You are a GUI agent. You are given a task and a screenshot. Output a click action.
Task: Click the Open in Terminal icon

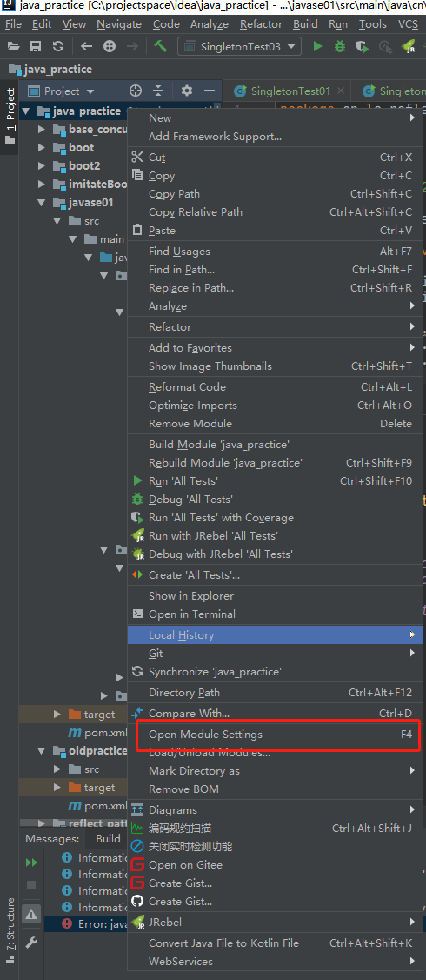pos(138,614)
